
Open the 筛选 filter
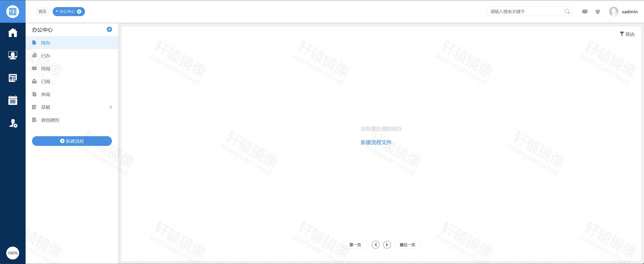(627, 34)
